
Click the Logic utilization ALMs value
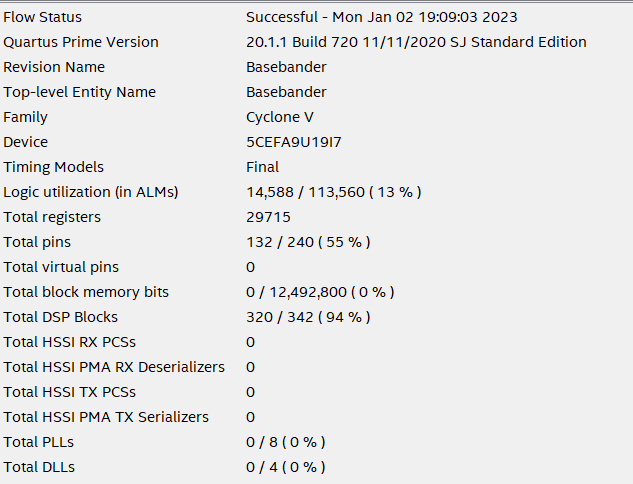click(334, 192)
